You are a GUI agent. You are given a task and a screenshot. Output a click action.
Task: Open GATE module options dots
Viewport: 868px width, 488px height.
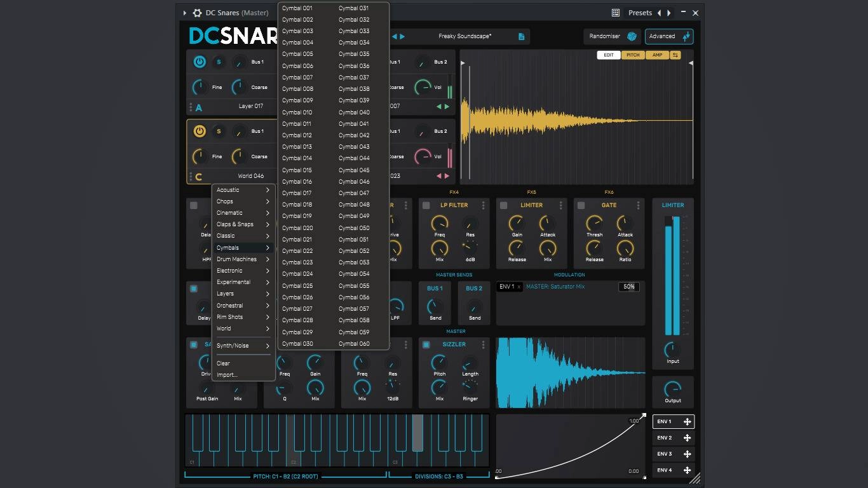tap(639, 205)
